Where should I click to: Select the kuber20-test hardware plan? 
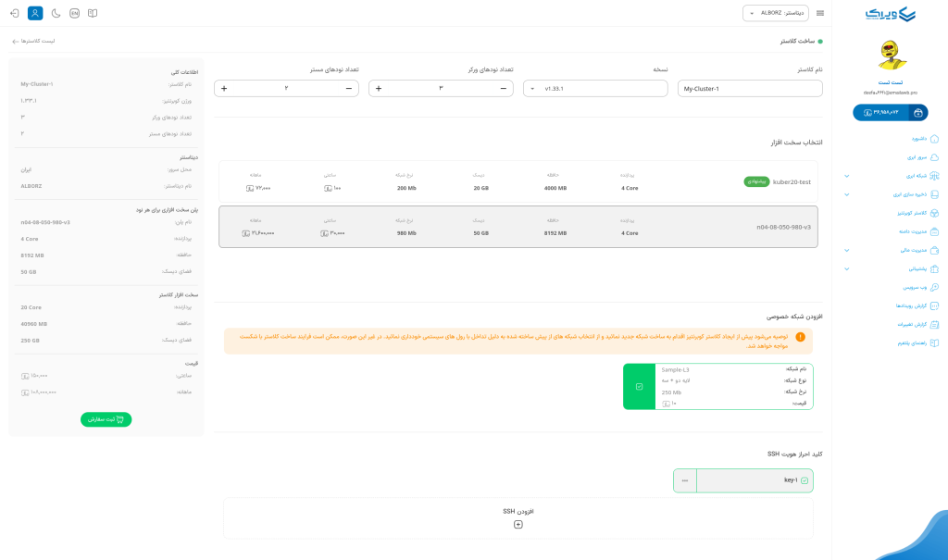[x=518, y=181]
